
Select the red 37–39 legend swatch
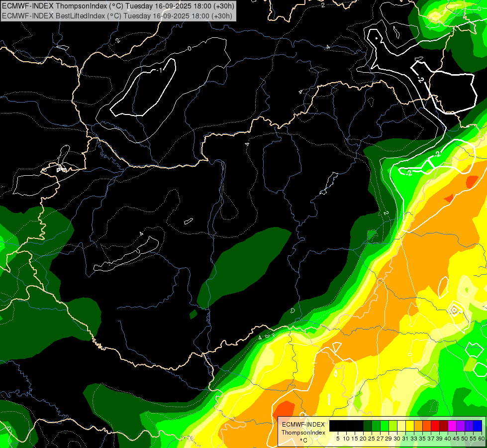435,426
